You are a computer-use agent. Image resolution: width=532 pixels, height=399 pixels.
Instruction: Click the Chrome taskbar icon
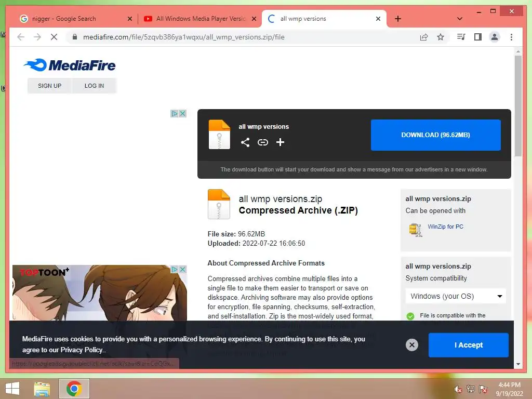coord(74,389)
